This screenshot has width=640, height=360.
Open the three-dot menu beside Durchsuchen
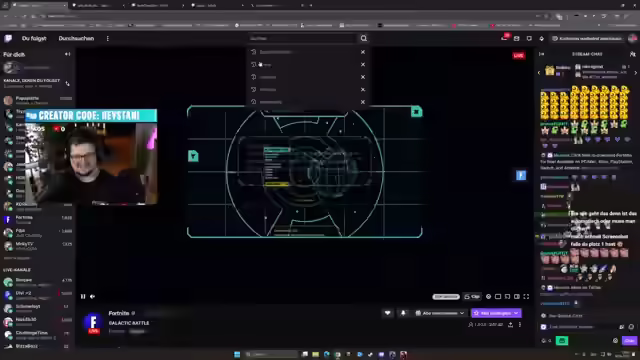tap(108, 38)
